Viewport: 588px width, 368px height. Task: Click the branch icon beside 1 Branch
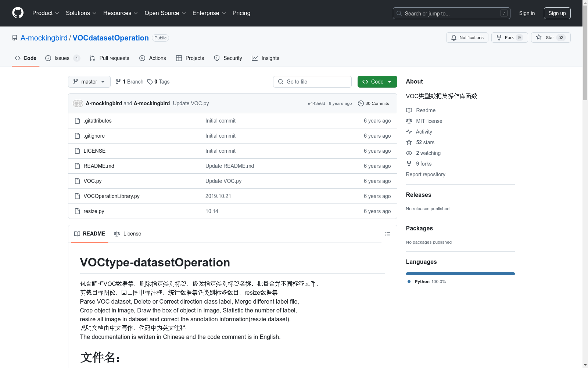(118, 82)
